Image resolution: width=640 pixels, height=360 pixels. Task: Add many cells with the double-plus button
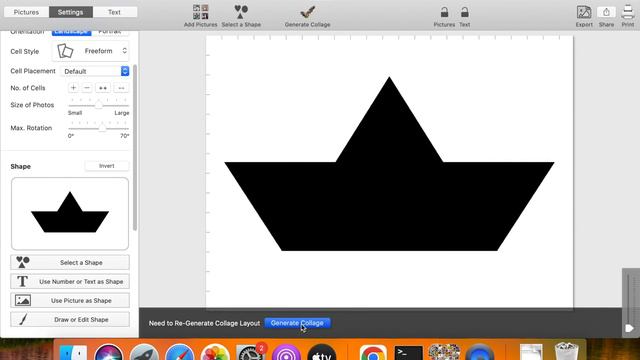(103, 88)
